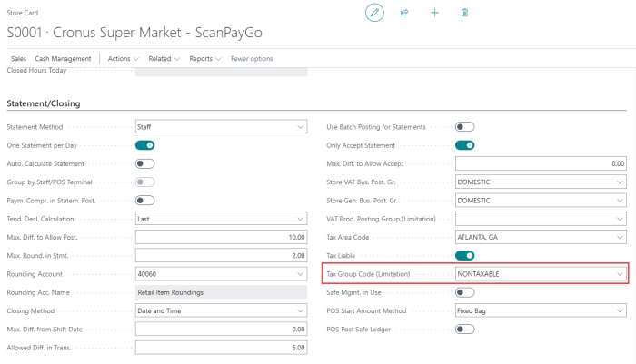Screen dimensions: 636x364
Task: Open Tax Group Code (Limitation) dropdown
Action: coord(620,274)
